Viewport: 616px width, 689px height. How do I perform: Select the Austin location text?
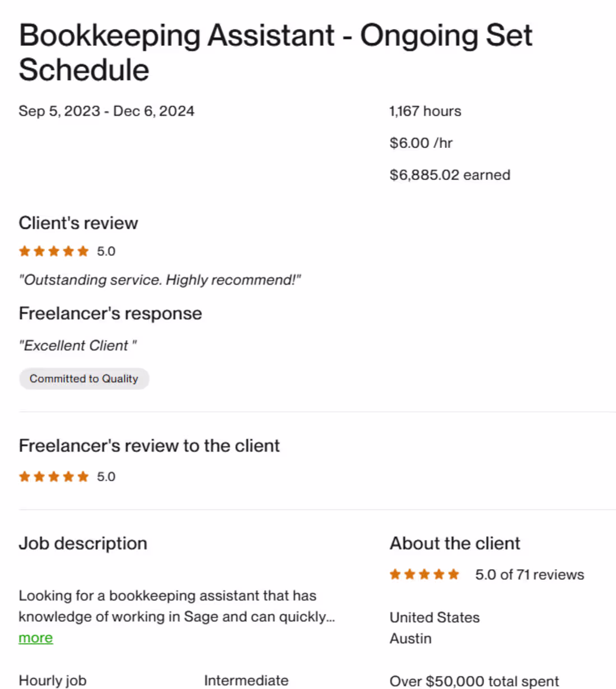click(410, 638)
